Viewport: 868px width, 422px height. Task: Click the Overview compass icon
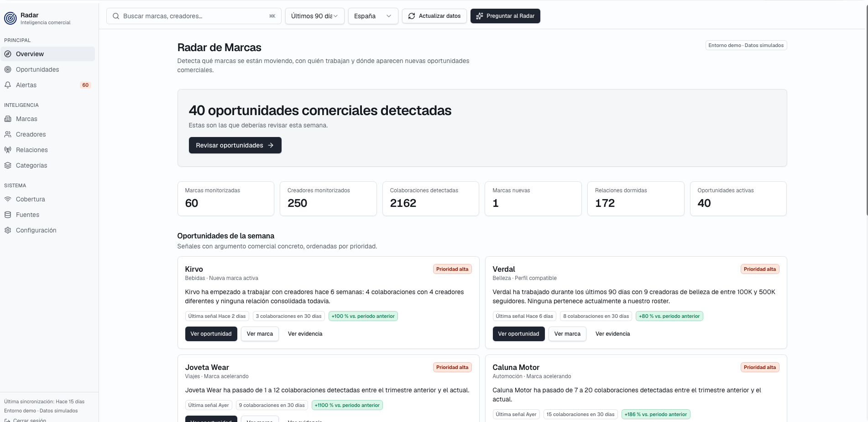pyautogui.click(x=8, y=54)
